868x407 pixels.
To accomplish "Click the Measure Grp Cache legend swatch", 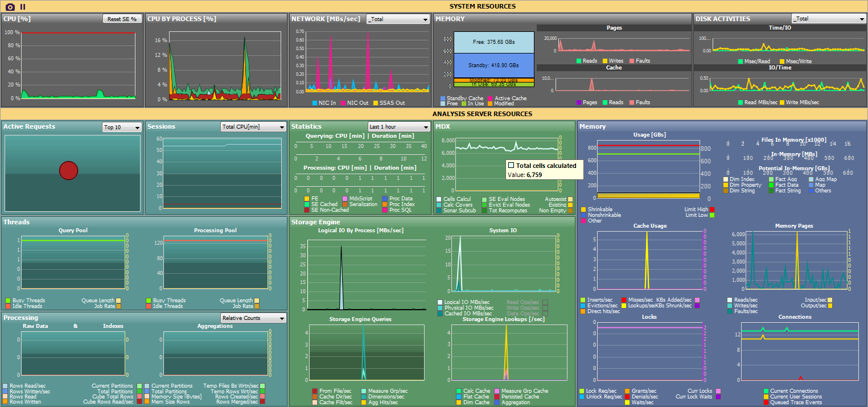I will (x=497, y=391).
